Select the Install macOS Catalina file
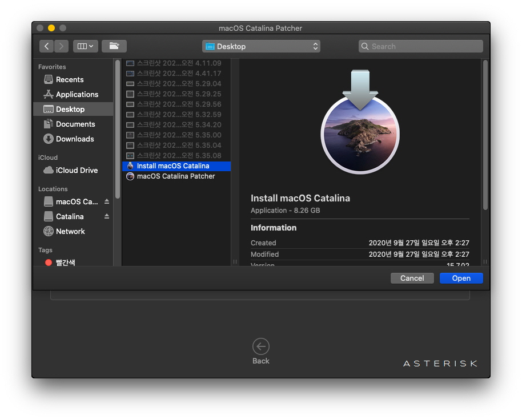Image resolution: width=522 pixels, height=420 pixels. [x=176, y=166]
